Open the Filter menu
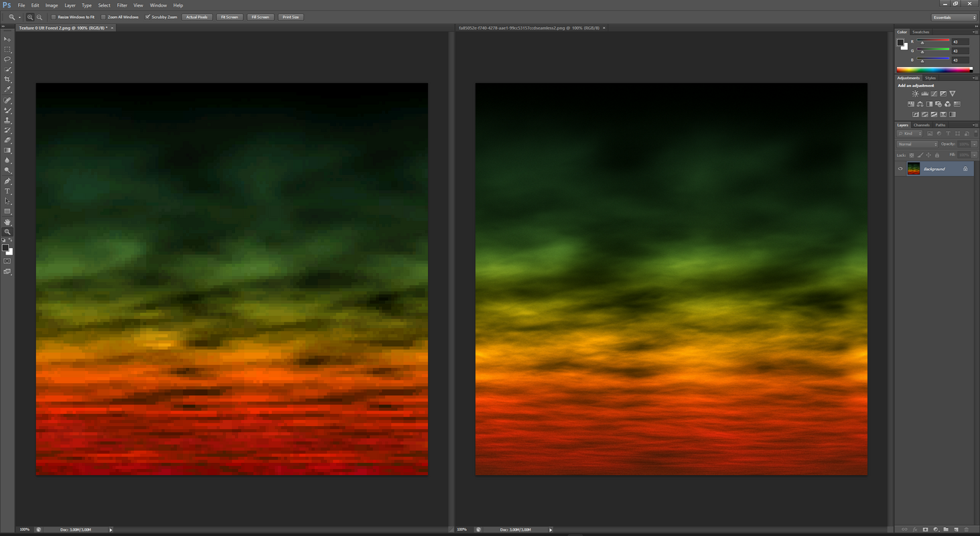This screenshot has height=536, width=980. pos(122,5)
